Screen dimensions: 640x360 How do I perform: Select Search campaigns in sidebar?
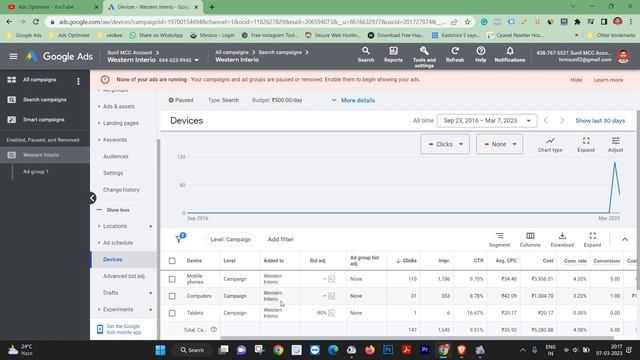pyautogui.click(x=44, y=100)
